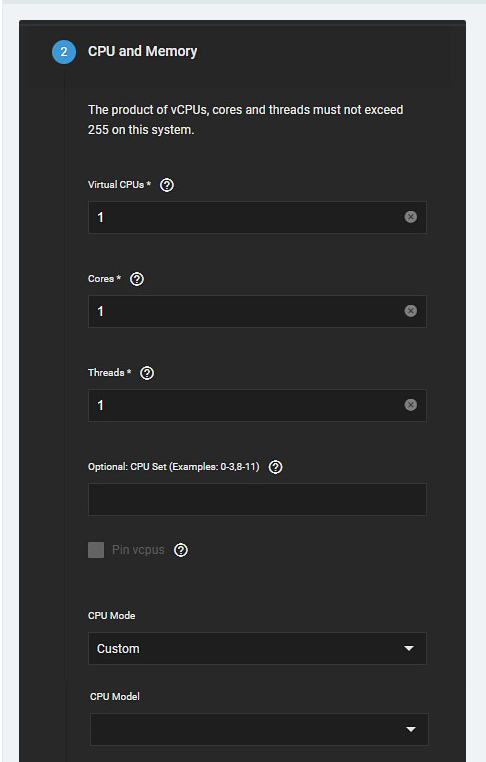Toggle the Pin vcpus checkbox
This screenshot has width=486, height=762.
pyautogui.click(x=96, y=550)
